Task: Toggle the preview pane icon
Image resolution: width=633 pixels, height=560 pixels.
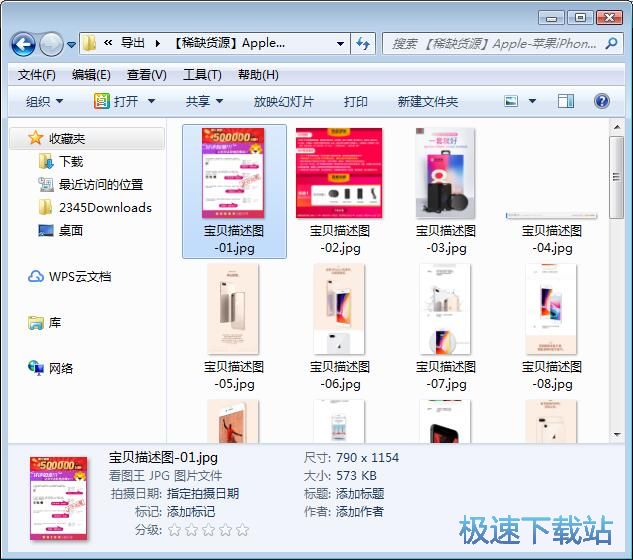Action: point(566,101)
